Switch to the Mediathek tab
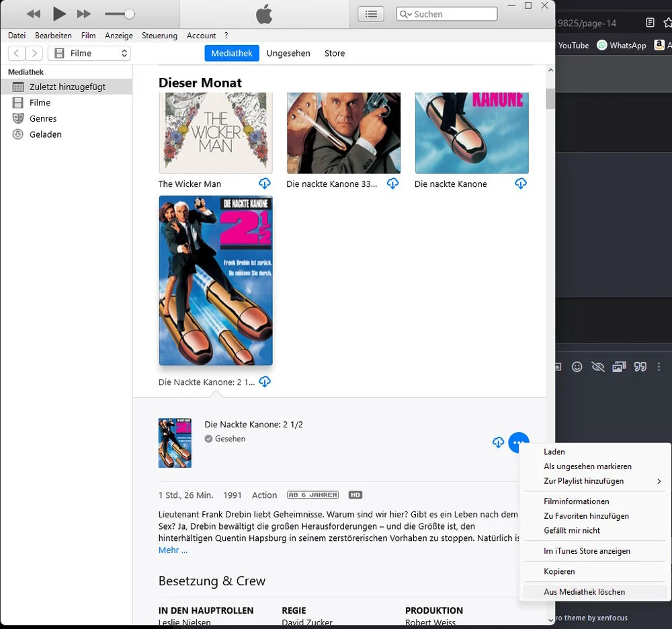The image size is (672, 629). (232, 53)
